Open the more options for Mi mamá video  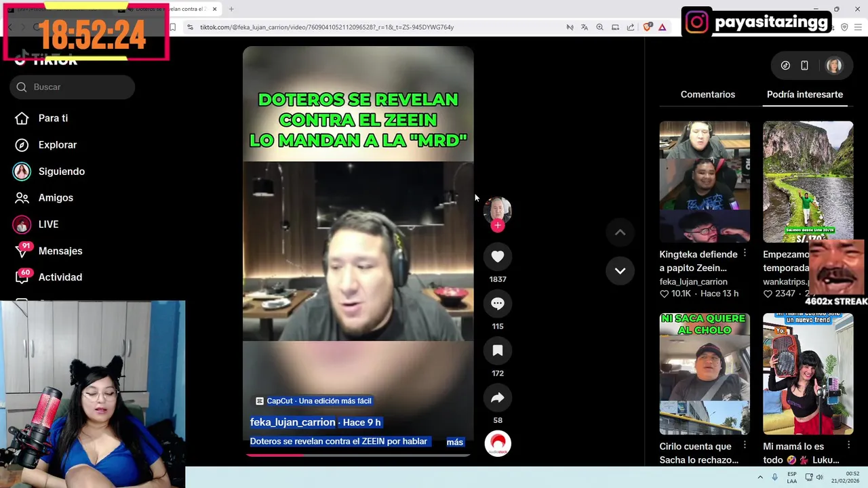(x=848, y=445)
